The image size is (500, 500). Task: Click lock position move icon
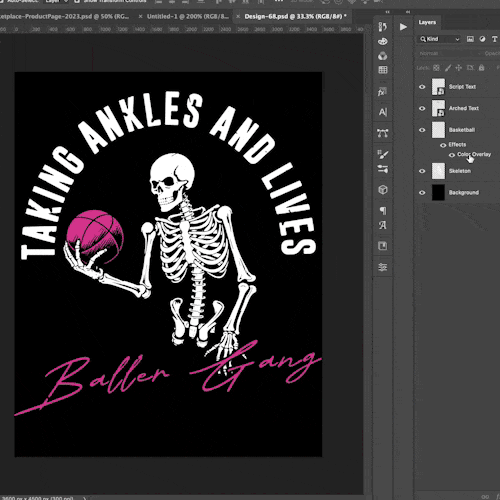click(x=459, y=68)
